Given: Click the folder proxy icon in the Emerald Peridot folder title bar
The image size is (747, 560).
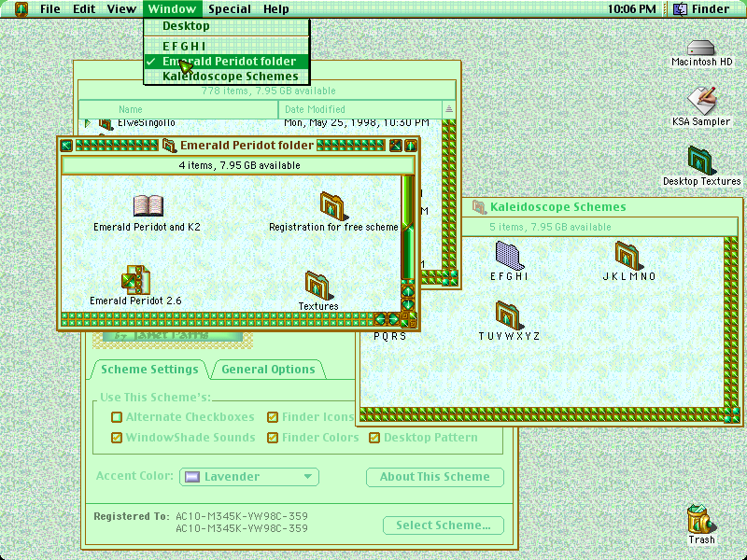Looking at the screenshot, I should tap(169, 146).
